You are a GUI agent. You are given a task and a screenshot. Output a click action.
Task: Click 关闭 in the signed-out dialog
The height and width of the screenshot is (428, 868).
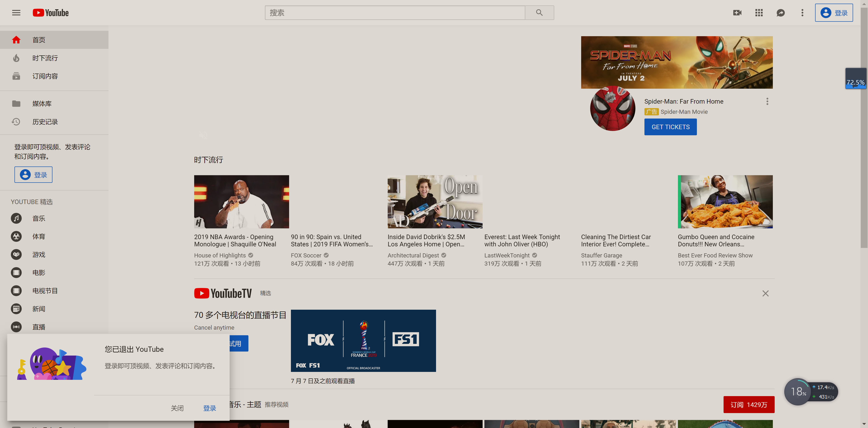177,409
